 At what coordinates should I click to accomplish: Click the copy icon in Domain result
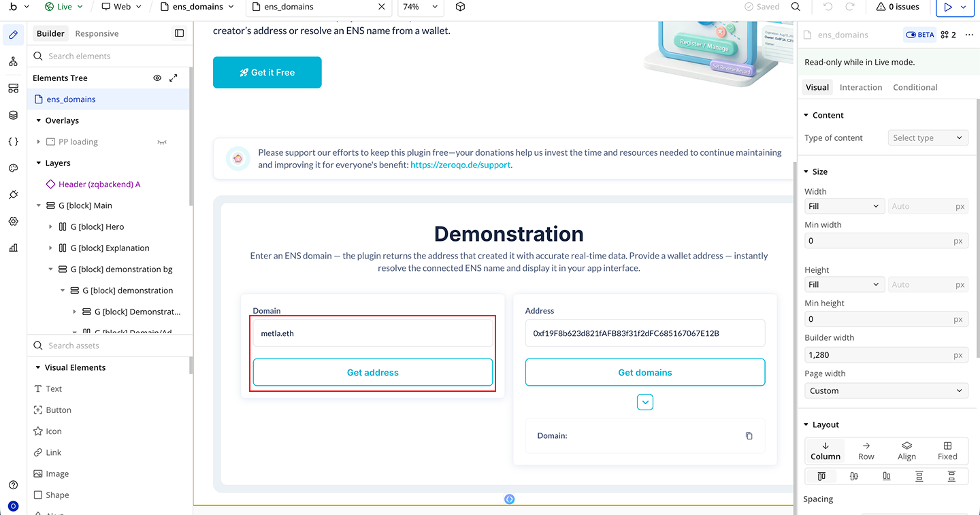pos(749,435)
